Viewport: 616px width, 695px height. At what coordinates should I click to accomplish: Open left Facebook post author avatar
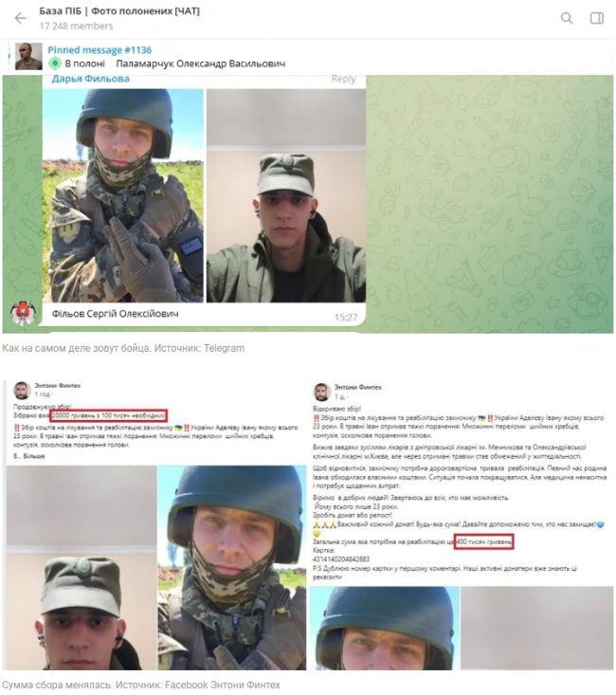[22, 390]
